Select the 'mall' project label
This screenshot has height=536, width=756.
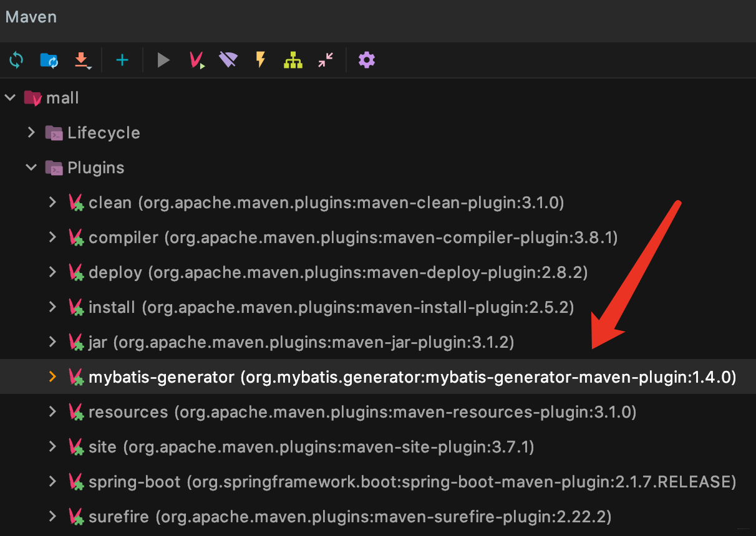[62, 98]
